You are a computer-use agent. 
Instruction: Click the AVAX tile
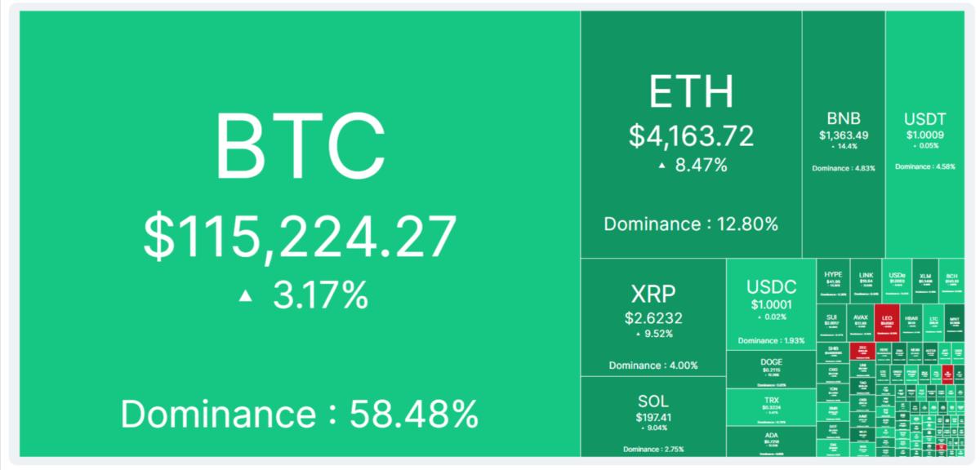[x=861, y=324]
